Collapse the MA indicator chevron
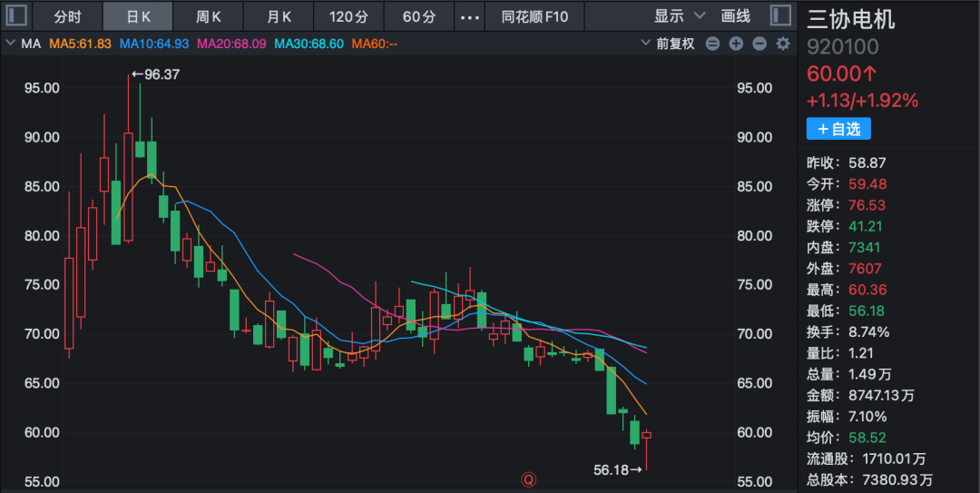The width and height of the screenshot is (980, 493). (x=11, y=44)
